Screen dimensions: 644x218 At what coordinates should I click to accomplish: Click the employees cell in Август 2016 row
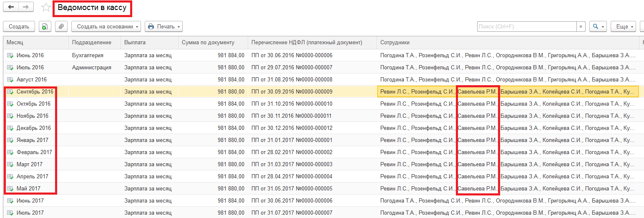(x=508, y=79)
